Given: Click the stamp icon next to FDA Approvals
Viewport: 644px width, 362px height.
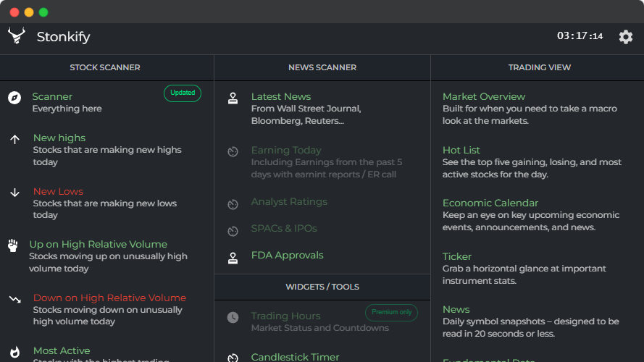Looking at the screenshot, I should [x=233, y=258].
